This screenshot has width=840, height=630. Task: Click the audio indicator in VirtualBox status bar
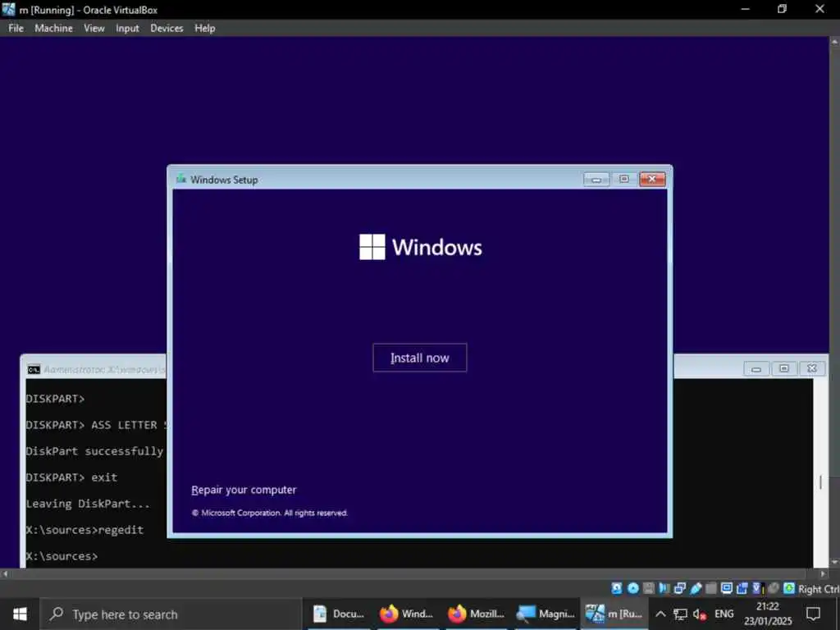pos(664,588)
